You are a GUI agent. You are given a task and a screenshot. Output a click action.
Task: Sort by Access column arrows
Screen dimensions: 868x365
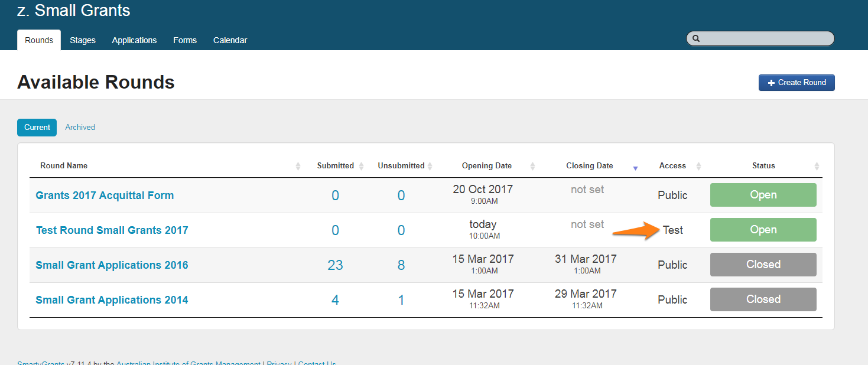tap(698, 166)
